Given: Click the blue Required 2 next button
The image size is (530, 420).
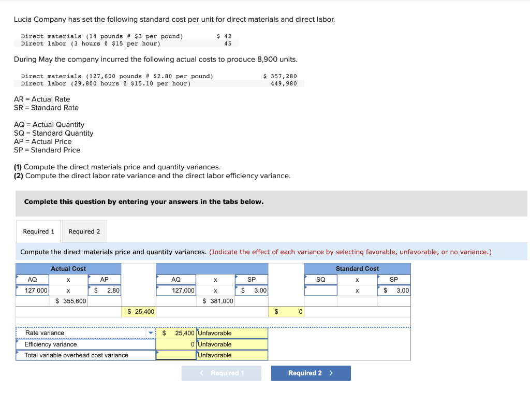Looking at the screenshot, I should [x=311, y=373].
